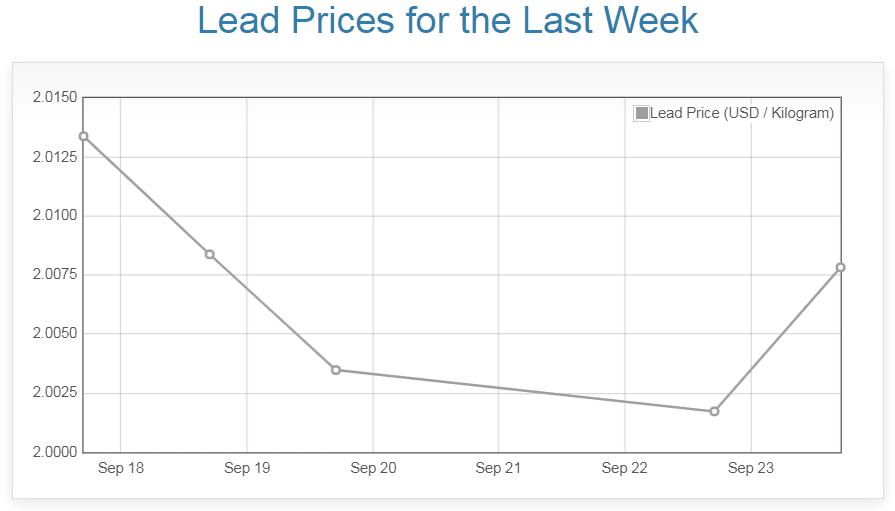Select the highest data point at the line start
This screenshot has width=895, height=511.
(84, 136)
